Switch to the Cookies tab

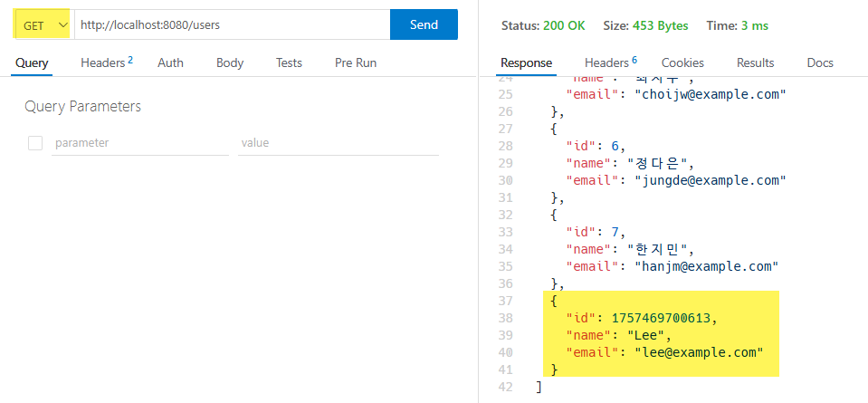682,63
